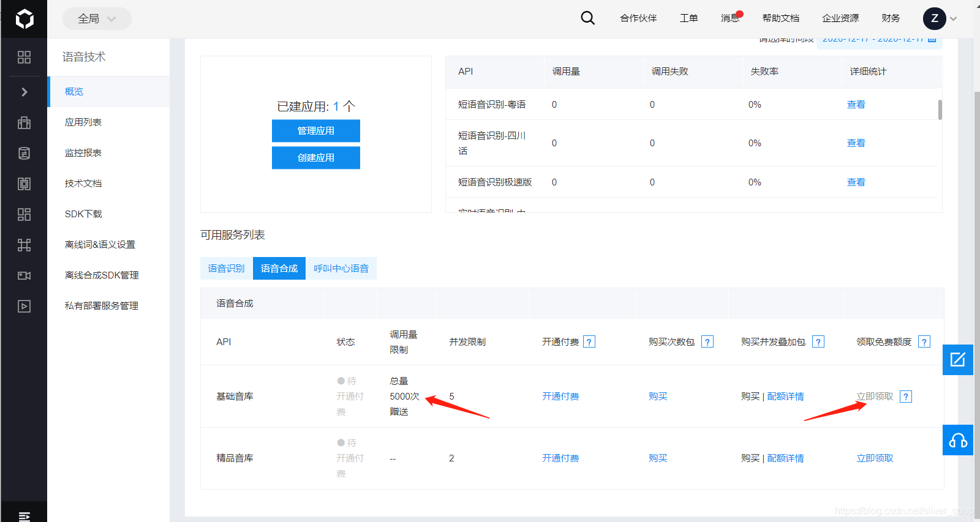This screenshot has height=522, width=980.
Task: Click the building icon in the dark sidebar
Action: 24,122
